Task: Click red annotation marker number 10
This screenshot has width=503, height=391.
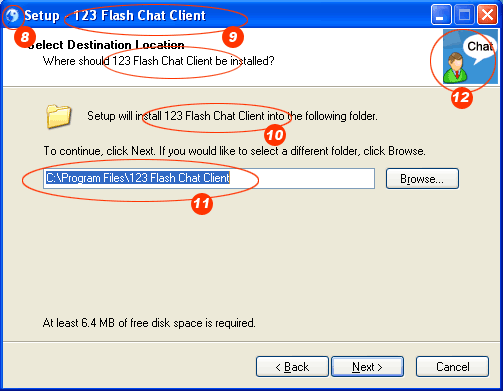Action: [x=275, y=135]
